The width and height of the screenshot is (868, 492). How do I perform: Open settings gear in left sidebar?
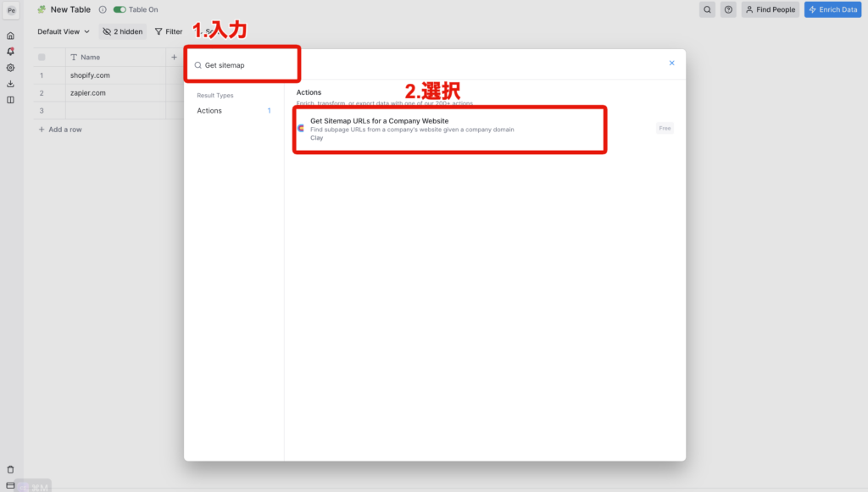tap(10, 68)
